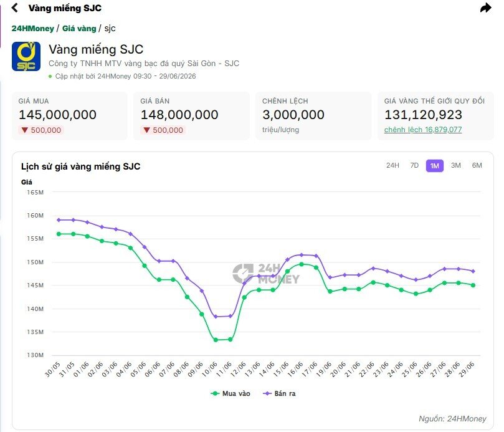Image resolution: width=504 pixels, height=432 pixels.
Task: Toggle the Bán ra legend series
Action: point(279,393)
